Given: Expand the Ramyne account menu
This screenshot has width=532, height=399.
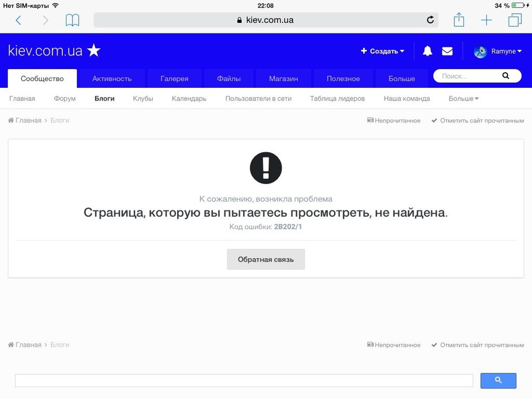Looking at the screenshot, I should click(506, 51).
